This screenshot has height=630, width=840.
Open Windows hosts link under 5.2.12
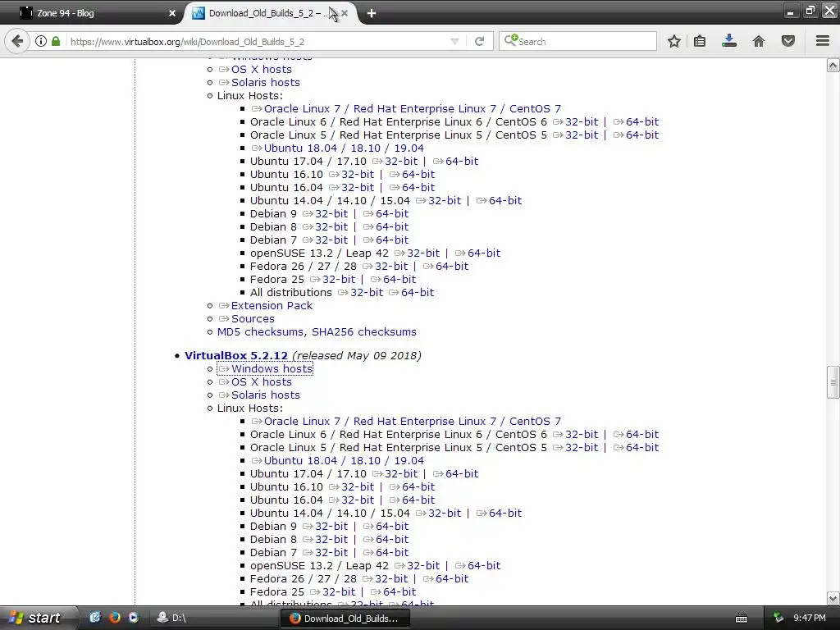(x=266, y=368)
